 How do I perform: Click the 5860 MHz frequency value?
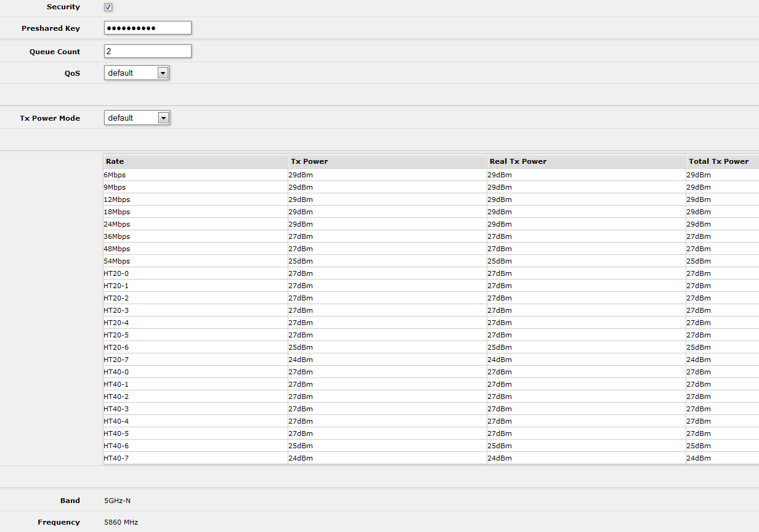click(121, 522)
